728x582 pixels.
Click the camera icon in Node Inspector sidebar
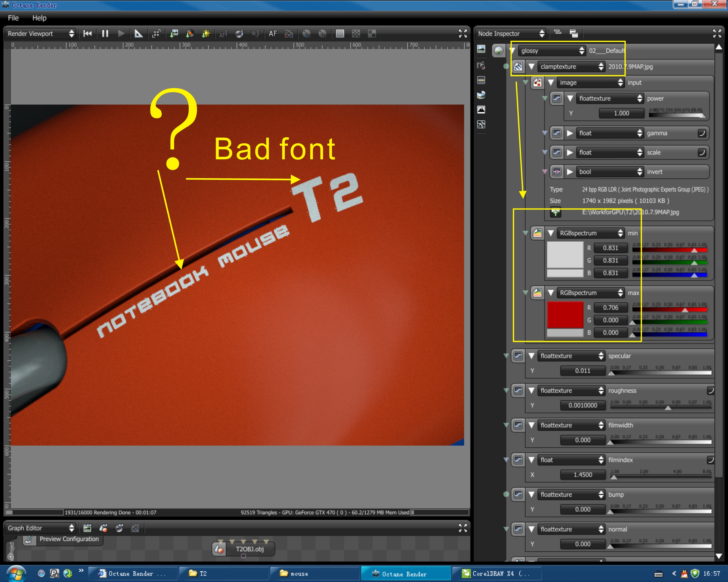pyautogui.click(x=481, y=65)
